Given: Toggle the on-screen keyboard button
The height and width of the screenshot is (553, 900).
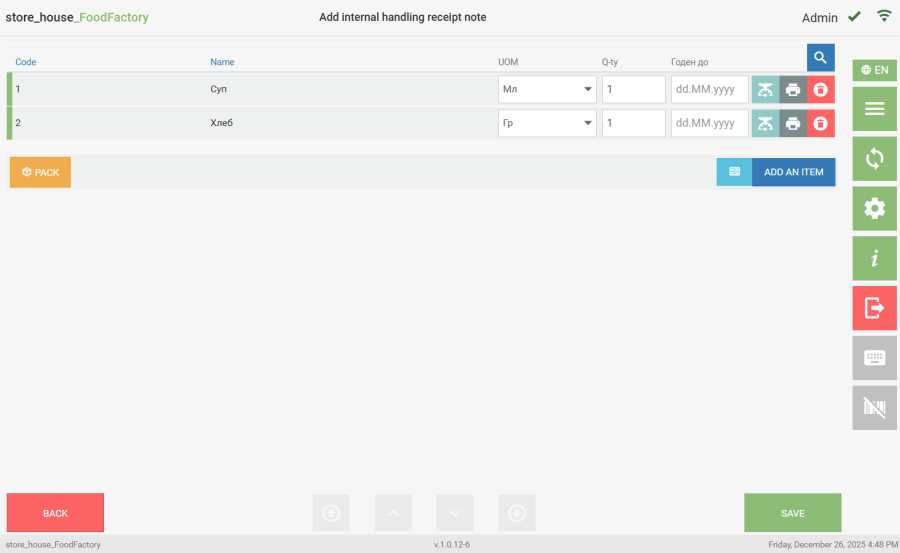Looking at the screenshot, I should (874, 358).
